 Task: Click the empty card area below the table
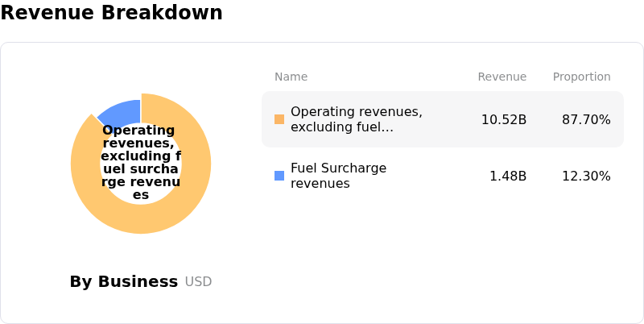click(x=443, y=258)
